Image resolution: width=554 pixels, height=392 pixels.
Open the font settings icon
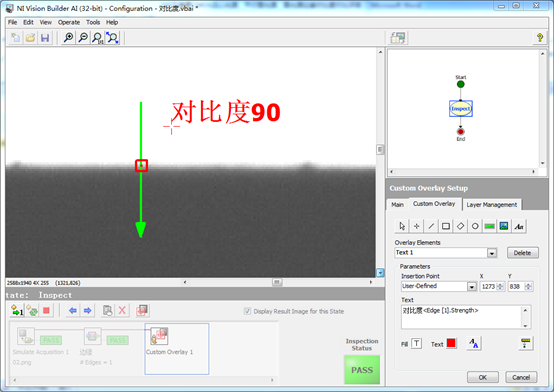(x=474, y=343)
